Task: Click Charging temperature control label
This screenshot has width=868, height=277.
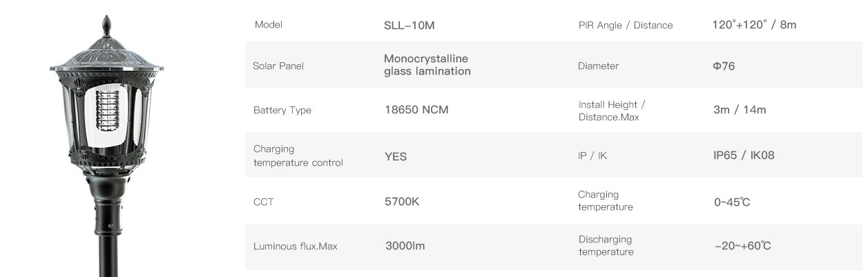Action: pos(298,156)
